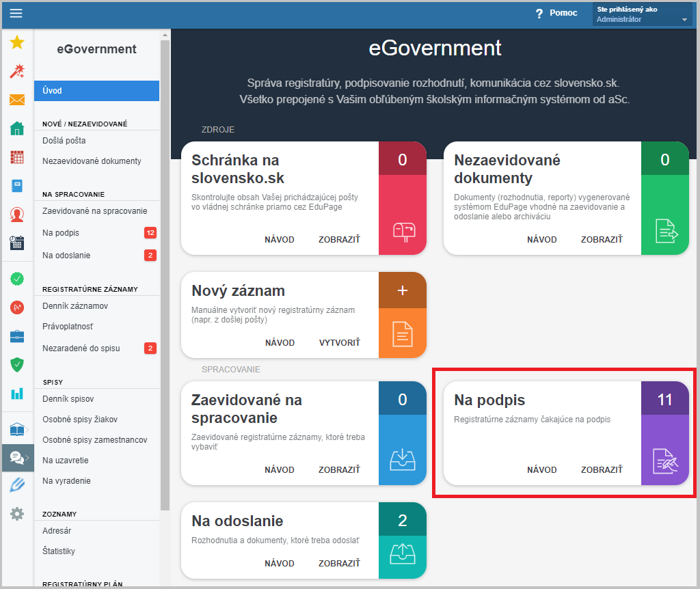Viewport: 700px width, 589px height.
Task: Click VYTVORIŤ on Nový záznam card
Action: (340, 343)
